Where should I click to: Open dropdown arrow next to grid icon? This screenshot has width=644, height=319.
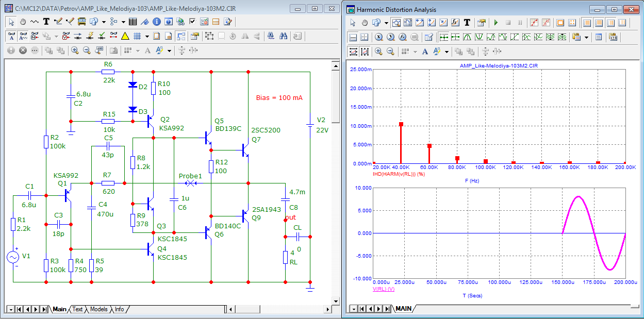[147, 36]
